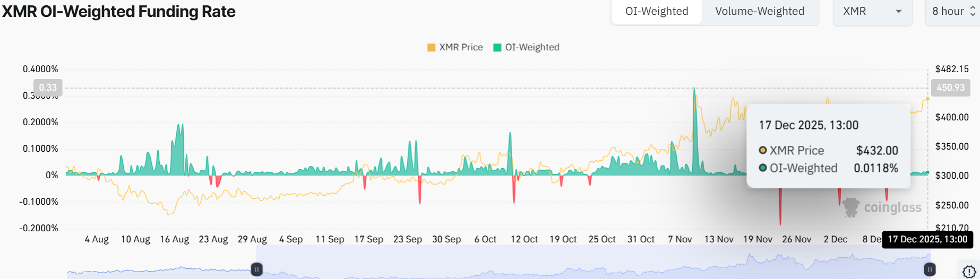Switch to the OI-Weighted tab
This screenshot has width=980, height=279.
click(x=656, y=11)
